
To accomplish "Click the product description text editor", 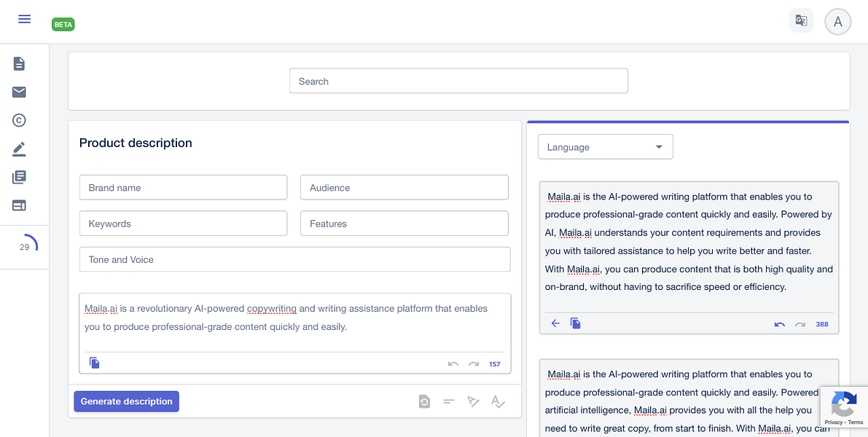I will 294,318.
